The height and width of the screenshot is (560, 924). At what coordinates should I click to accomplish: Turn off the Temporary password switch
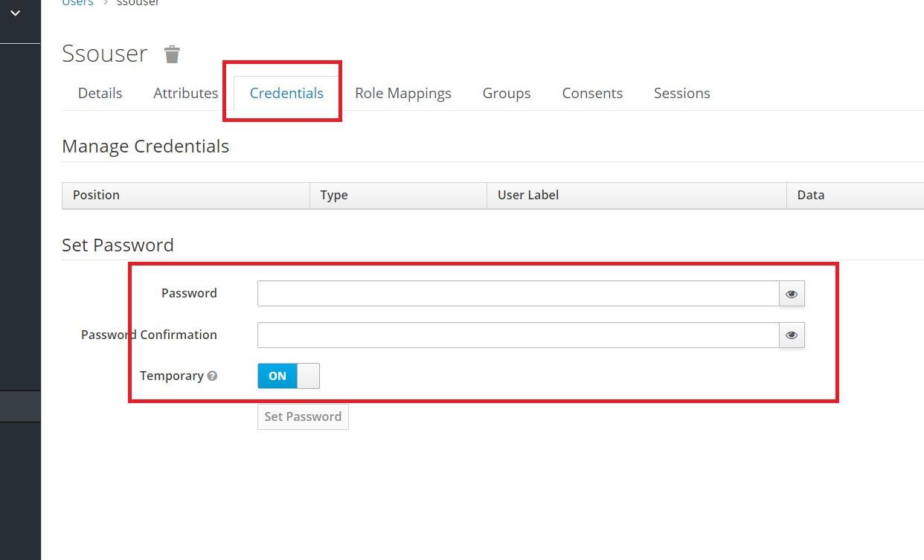tap(288, 376)
